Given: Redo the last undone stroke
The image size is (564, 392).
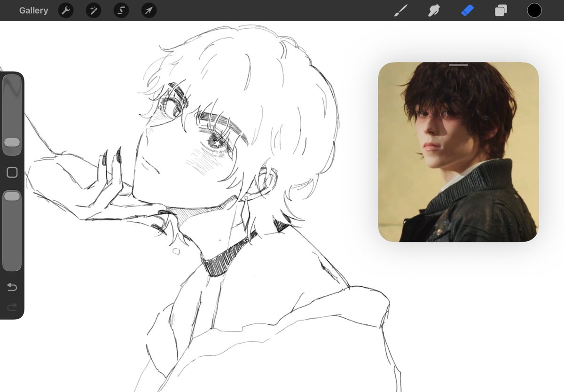Looking at the screenshot, I should click(x=12, y=307).
